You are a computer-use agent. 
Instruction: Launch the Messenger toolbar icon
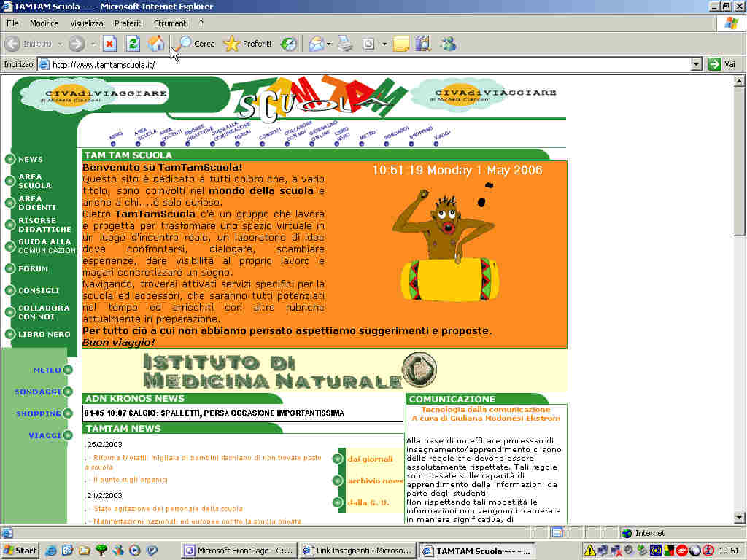[449, 44]
